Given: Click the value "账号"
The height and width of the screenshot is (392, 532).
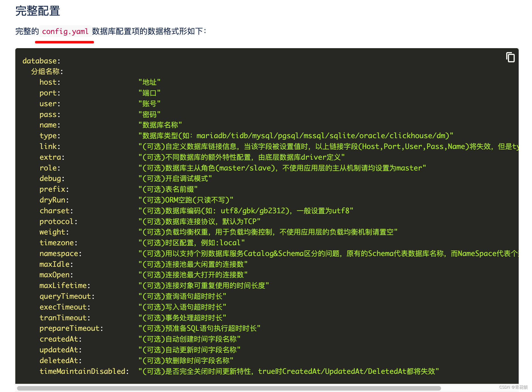Looking at the screenshot, I should 150,104.
